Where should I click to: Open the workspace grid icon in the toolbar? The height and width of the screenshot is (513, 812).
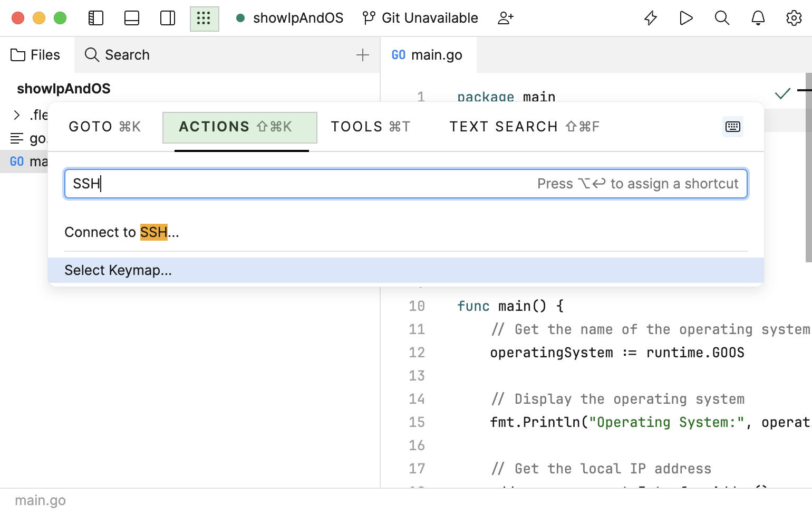(x=205, y=17)
